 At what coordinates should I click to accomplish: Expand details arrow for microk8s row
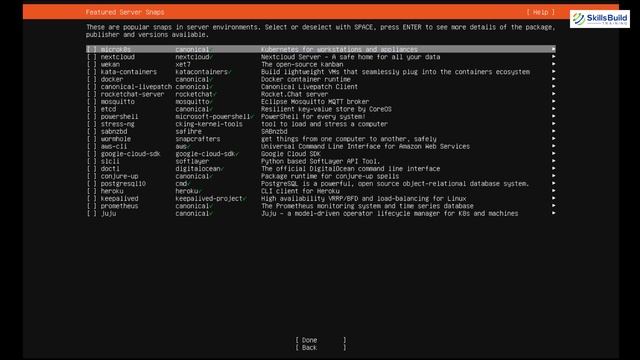coord(553,49)
